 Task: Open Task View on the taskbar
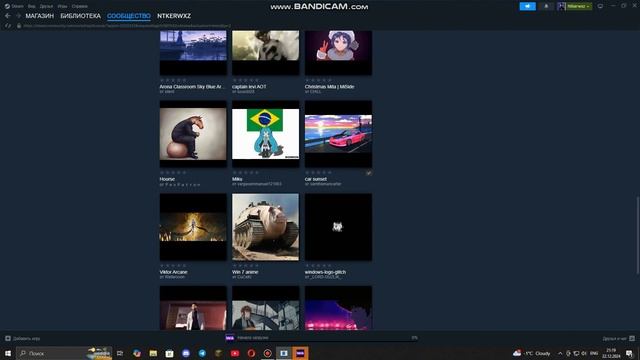[120, 353]
